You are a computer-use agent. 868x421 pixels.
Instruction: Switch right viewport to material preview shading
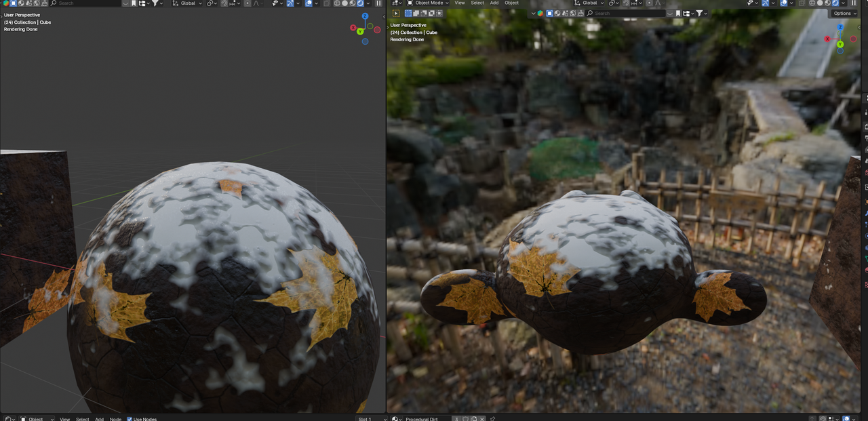coord(827,3)
